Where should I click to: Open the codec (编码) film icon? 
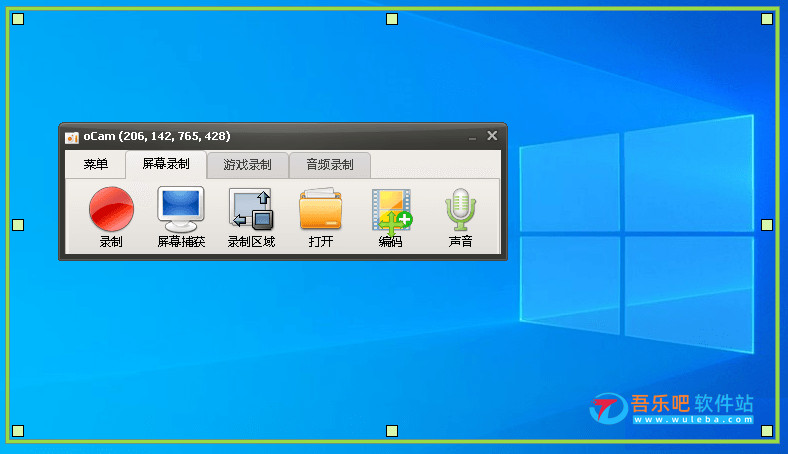tap(391, 210)
